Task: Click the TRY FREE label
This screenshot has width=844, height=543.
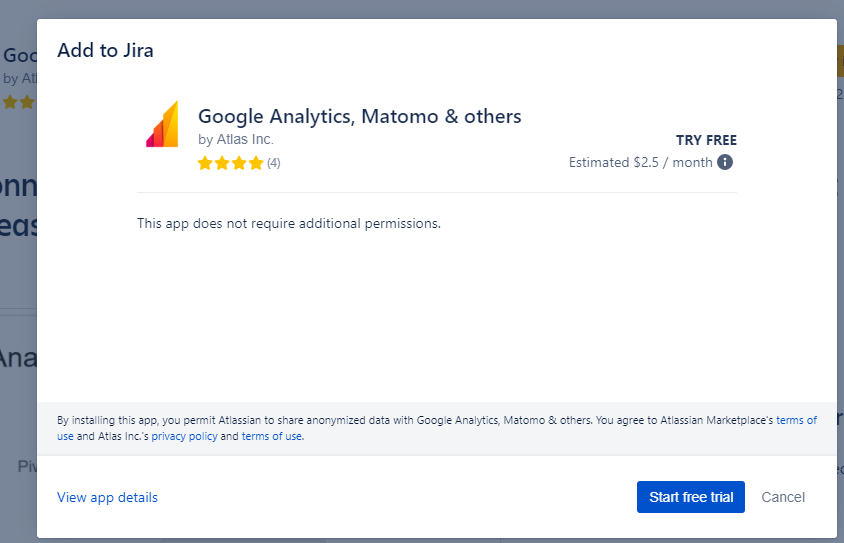Action: [x=706, y=140]
